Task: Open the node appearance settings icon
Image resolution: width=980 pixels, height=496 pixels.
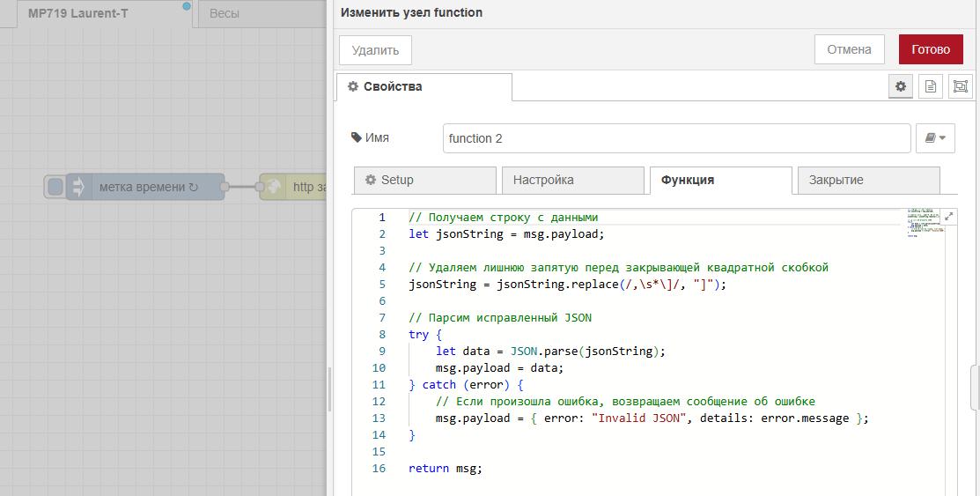Action: coord(960,86)
